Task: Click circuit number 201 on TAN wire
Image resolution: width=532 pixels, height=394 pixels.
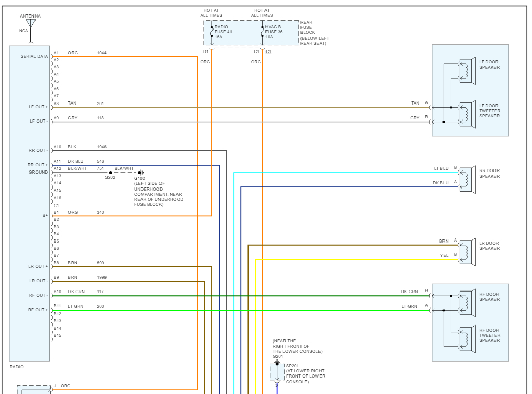Action: 100,104
